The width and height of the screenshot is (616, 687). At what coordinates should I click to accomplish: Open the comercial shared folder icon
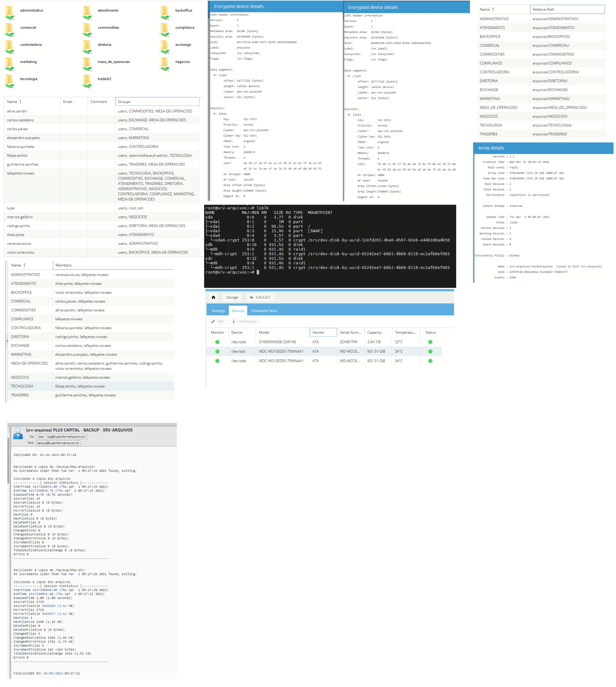(10, 29)
